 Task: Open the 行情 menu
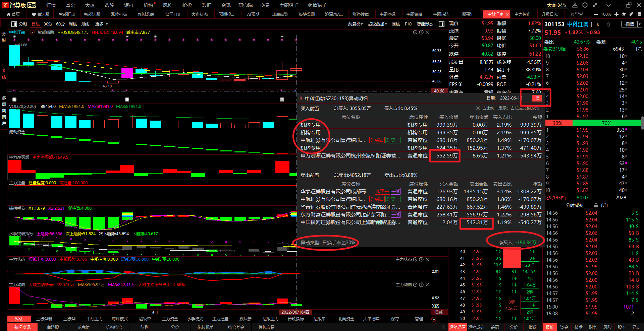click(51, 5)
